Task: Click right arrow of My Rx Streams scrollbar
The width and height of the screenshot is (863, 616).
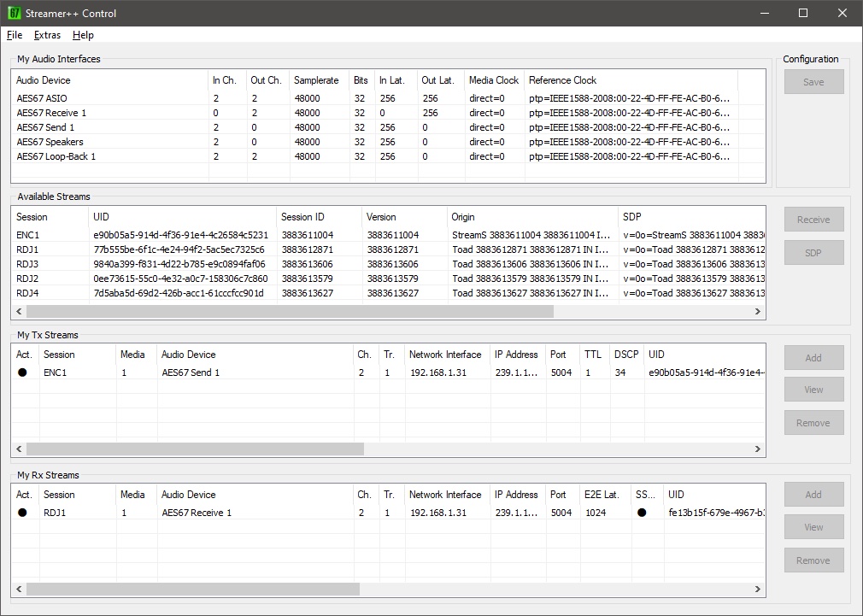Action: [x=757, y=589]
